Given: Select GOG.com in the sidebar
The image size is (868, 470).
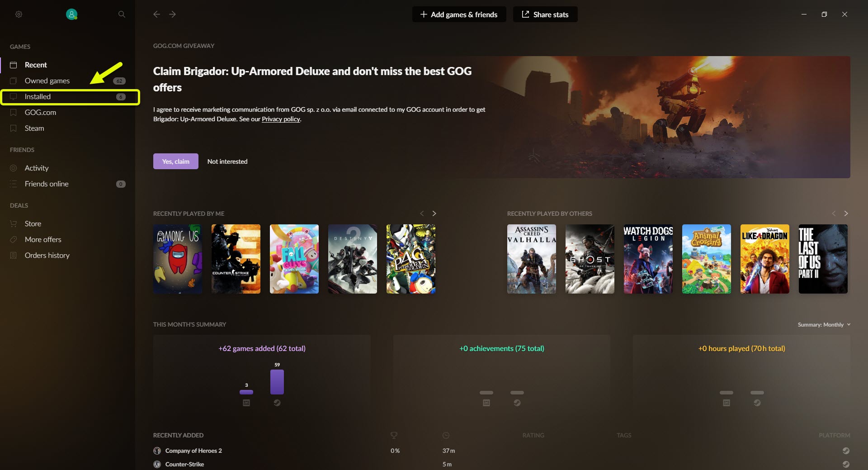Looking at the screenshot, I should tap(68, 112).
